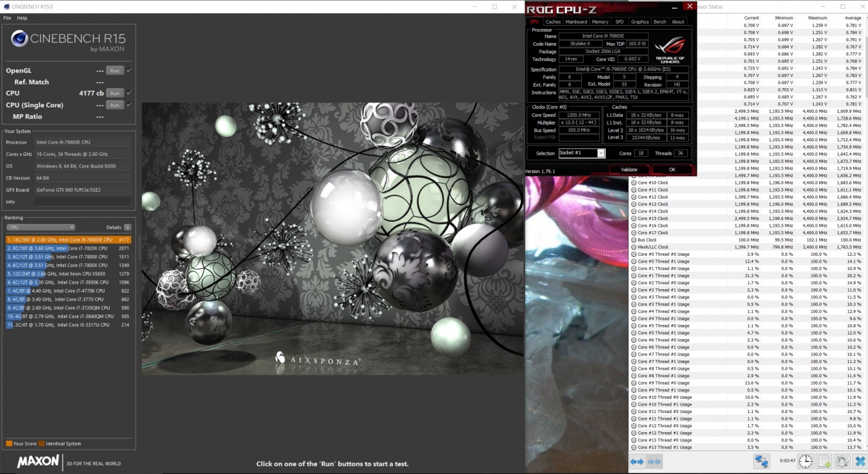Click the log file add icon
The width and height of the screenshot is (868, 474).
824,461
